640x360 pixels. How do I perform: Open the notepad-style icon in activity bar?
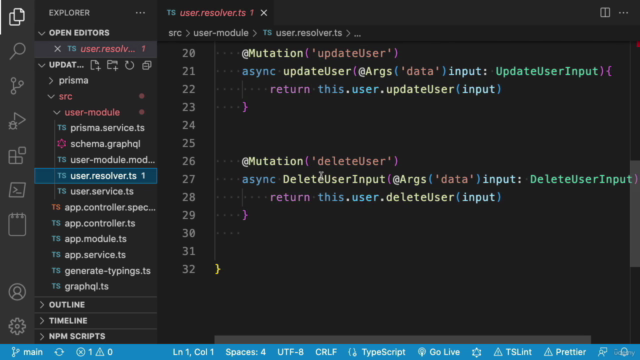click(x=17, y=224)
